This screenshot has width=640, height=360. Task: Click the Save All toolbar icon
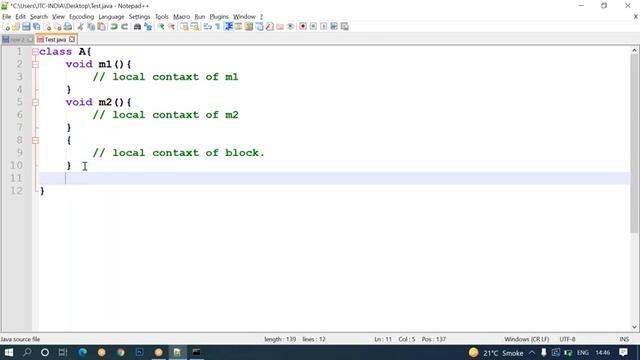(x=37, y=27)
